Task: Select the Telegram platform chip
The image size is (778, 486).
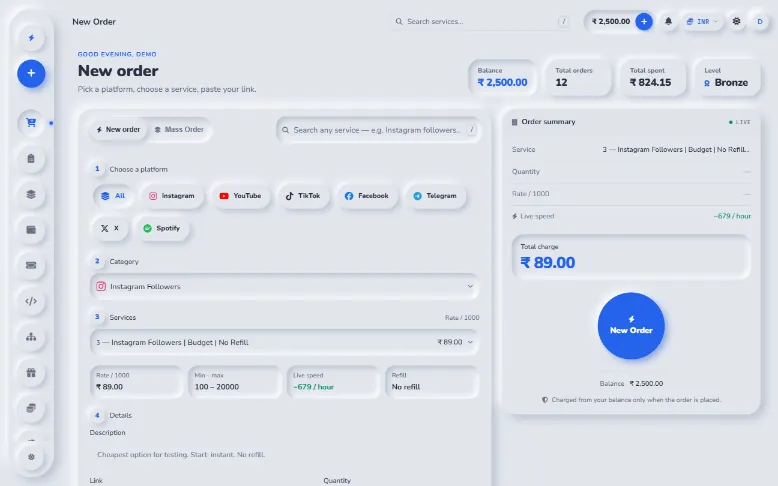Action: pos(435,196)
